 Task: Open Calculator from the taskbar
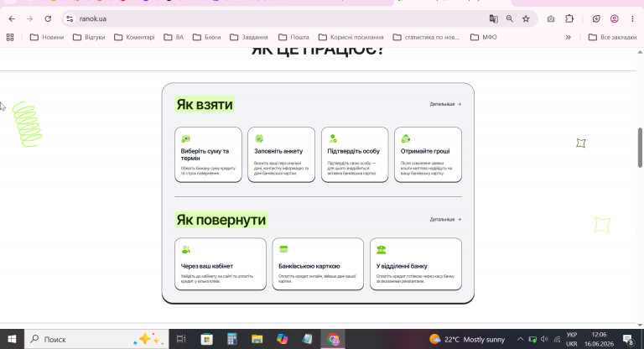tap(232, 339)
